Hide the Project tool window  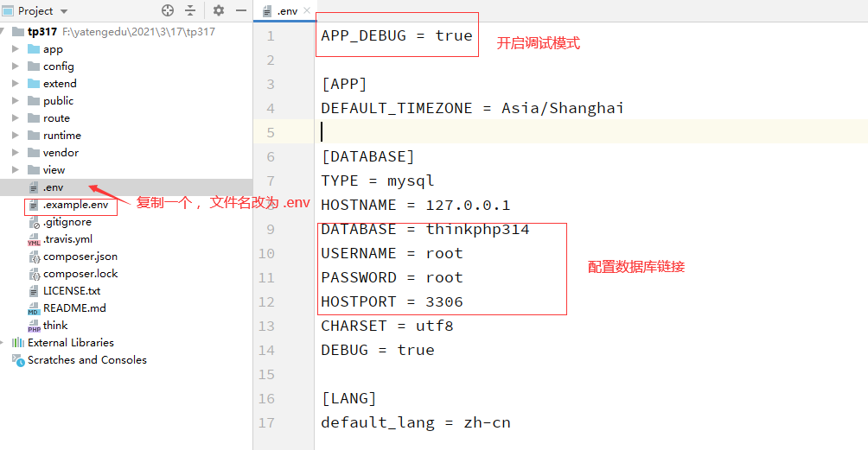point(239,10)
